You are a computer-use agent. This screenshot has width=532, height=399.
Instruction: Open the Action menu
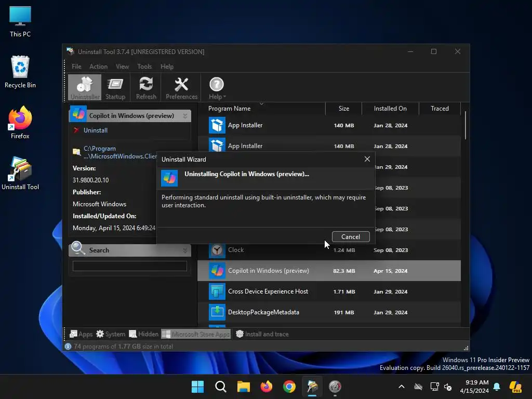pos(98,66)
